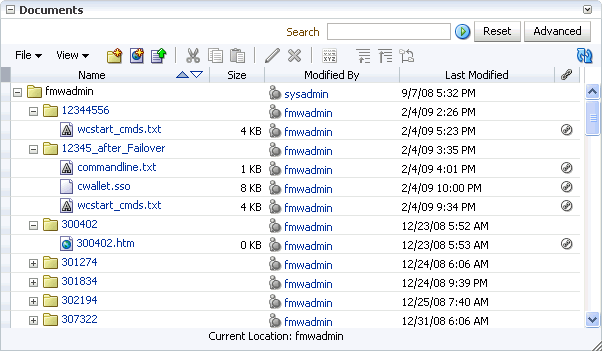Click link icon on 2/4/09 9:34 PM row
This screenshot has width=602, height=363.
(567, 206)
